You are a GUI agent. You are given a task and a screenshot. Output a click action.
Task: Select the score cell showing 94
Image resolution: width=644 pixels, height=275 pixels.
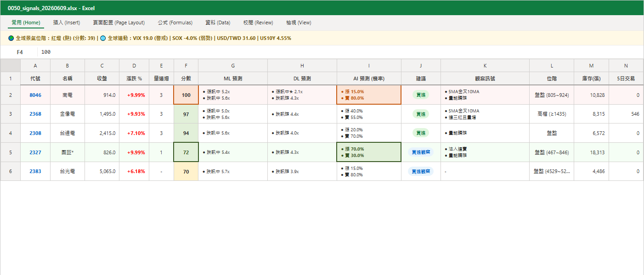point(186,133)
